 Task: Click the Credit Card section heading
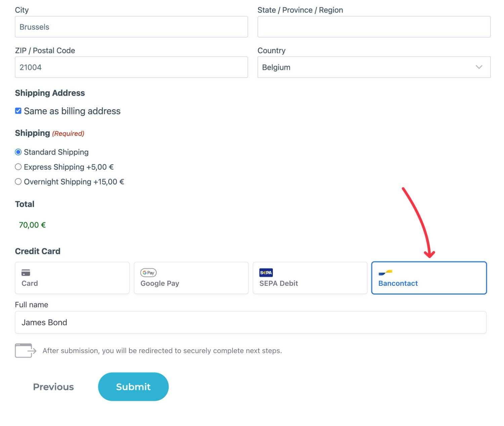pyautogui.click(x=38, y=251)
